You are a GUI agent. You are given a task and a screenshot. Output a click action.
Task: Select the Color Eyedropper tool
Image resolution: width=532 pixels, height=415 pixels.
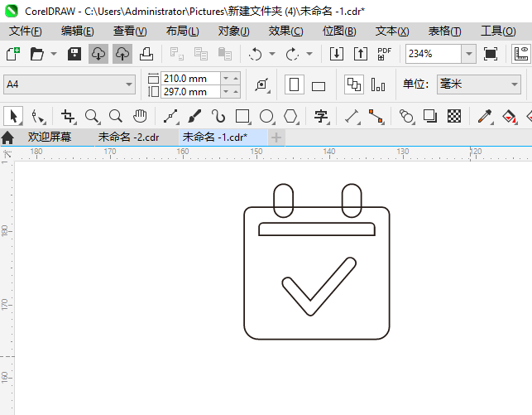pyautogui.click(x=485, y=117)
